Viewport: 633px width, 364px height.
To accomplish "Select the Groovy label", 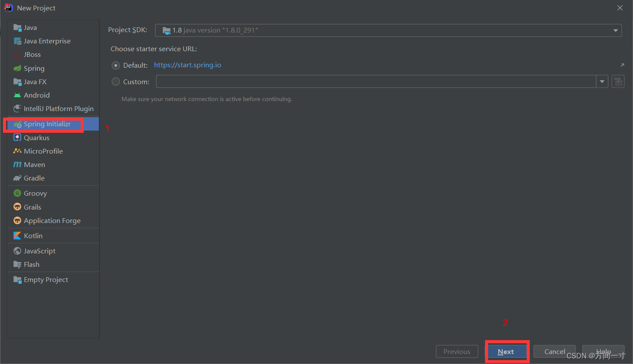I will [x=35, y=193].
